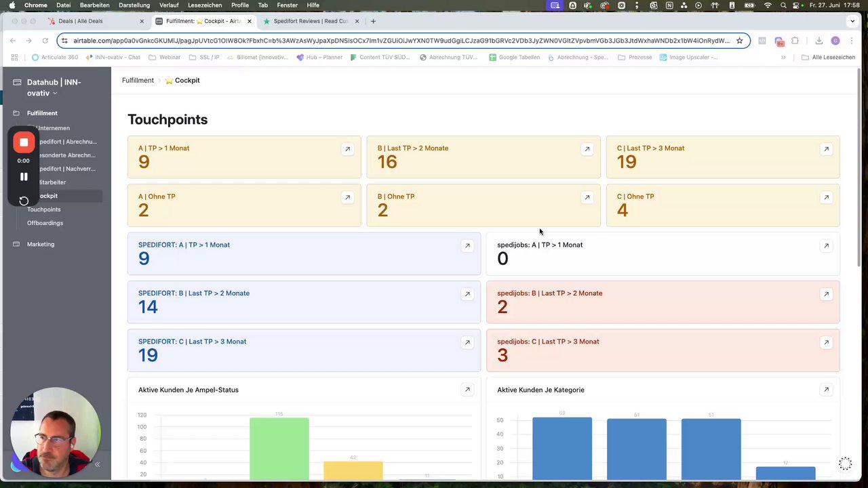Close the 'Deals | Alle Deals' tab
The image size is (868, 488).
tap(142, 21)
